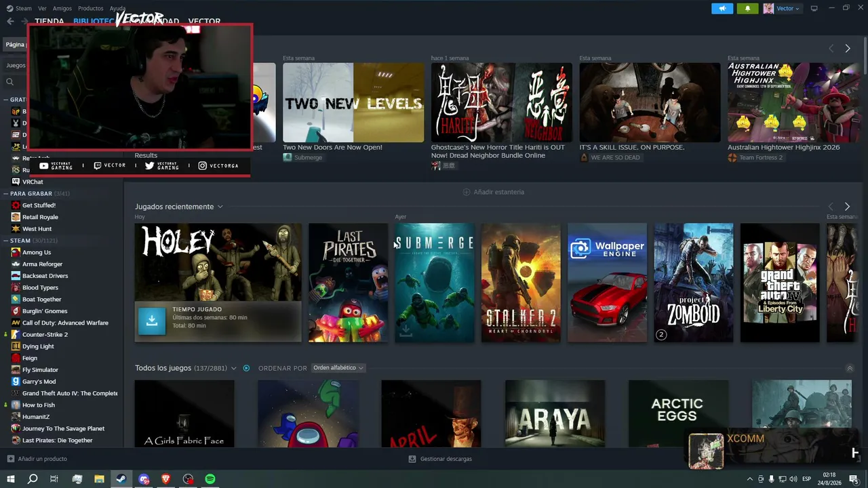
Task: Click the Counter-Strike 2 sidebar icon
Action: pyautogui.click(x=16, y=334)
